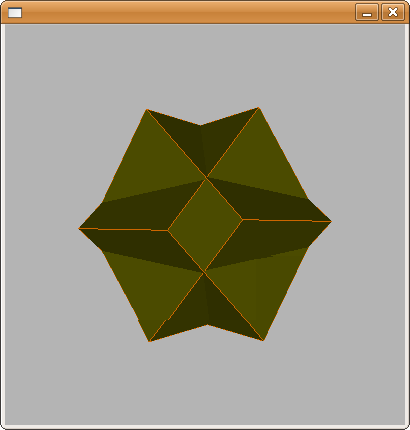Select the central diamond face of polyhedron

point(206,225)
